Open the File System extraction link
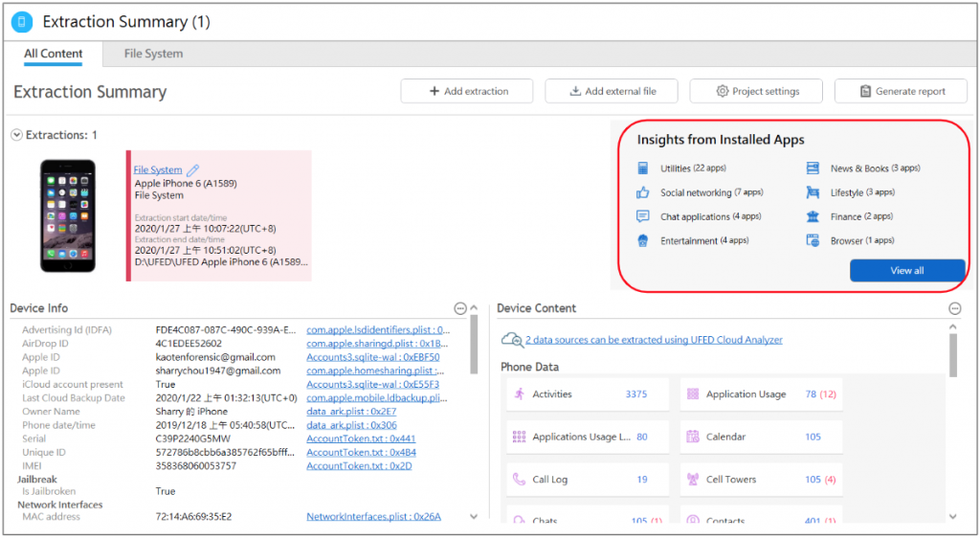Image resolution: width=980 pixels, height=539 pixels. (x=158, y=169)
